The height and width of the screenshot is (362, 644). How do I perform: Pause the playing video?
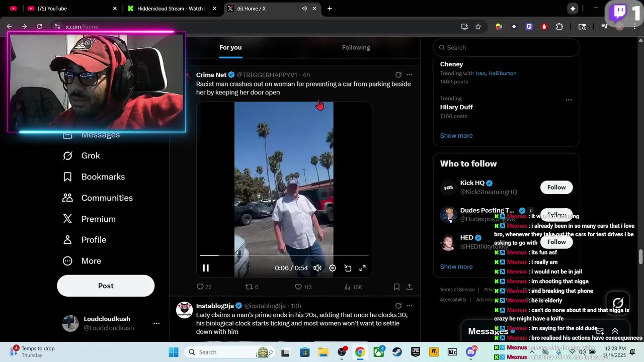[x=206, y=268]
